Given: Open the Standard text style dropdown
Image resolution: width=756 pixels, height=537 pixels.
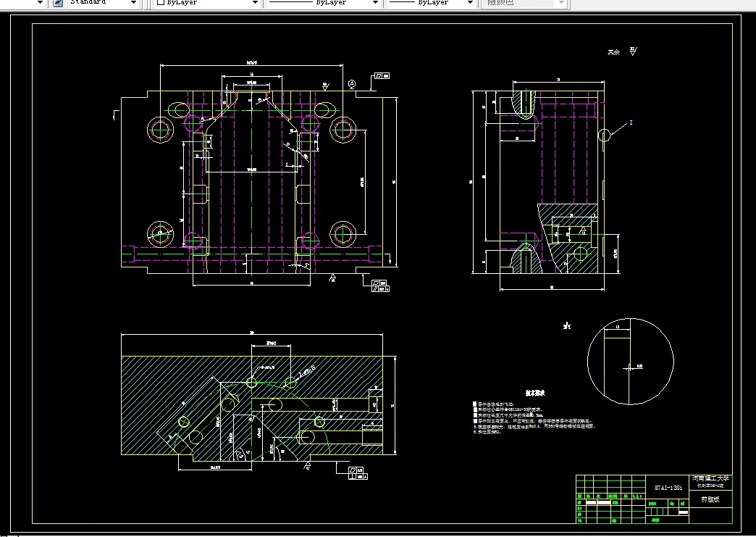Looking at the screenshot, I should [133, 3].
